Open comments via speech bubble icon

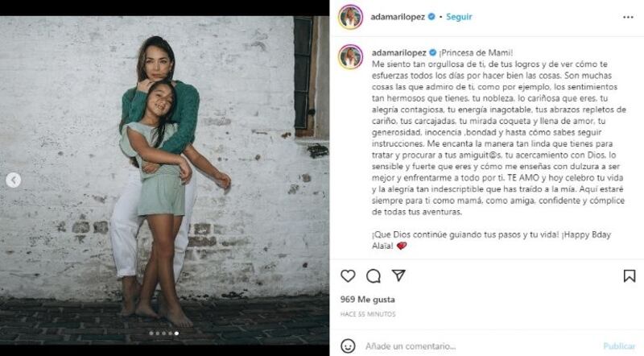click(x=374, y=275)
